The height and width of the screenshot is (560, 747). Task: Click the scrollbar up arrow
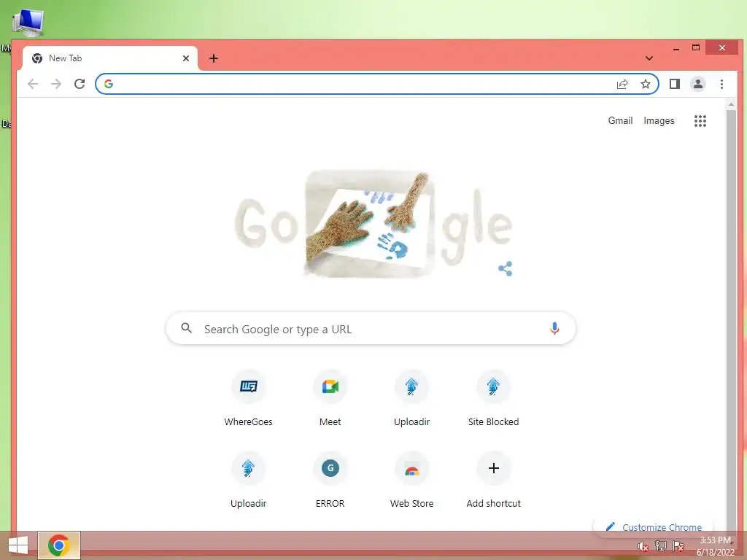pyautogui.click(x=731, y=104)
